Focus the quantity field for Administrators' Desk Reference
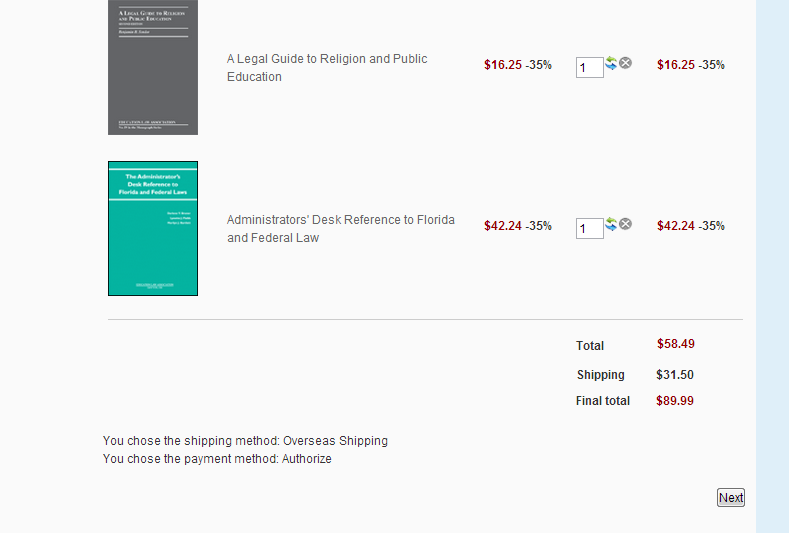Screen dimensions: 789x533 (x=589, y=229)
